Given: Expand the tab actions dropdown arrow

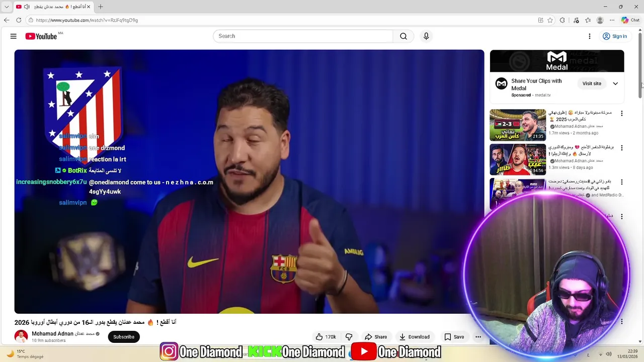Looking at the screenshot, I should [x=7, y=7].
